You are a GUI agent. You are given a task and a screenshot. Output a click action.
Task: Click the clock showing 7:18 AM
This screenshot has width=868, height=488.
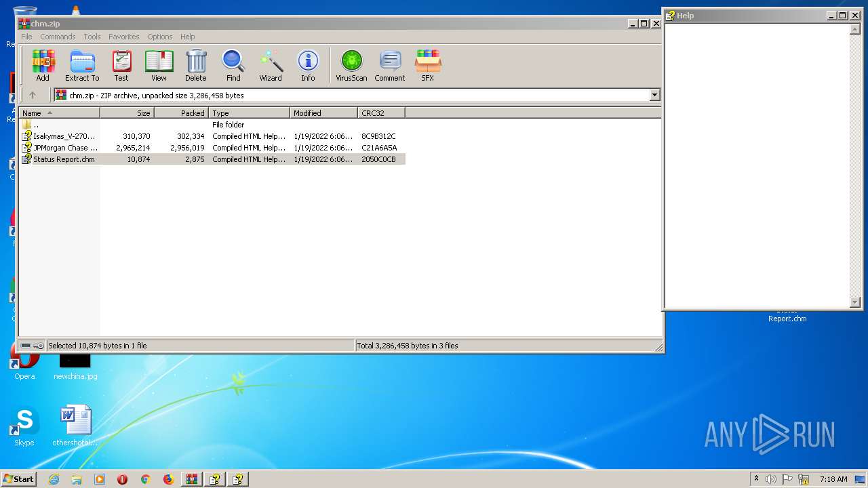833,479
